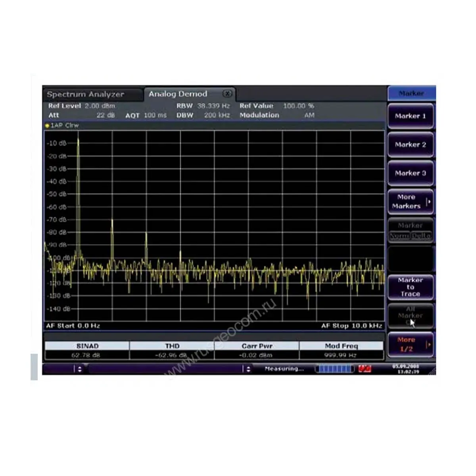Turn all markers off
Image resolution: width=476 pixels, height=476 pixels.
coord(410,316)
